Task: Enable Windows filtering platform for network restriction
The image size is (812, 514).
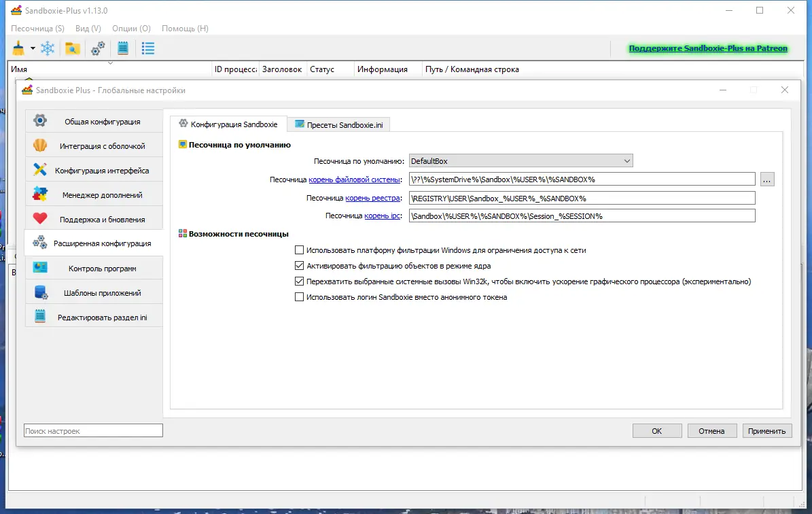Action: (300, 250)
